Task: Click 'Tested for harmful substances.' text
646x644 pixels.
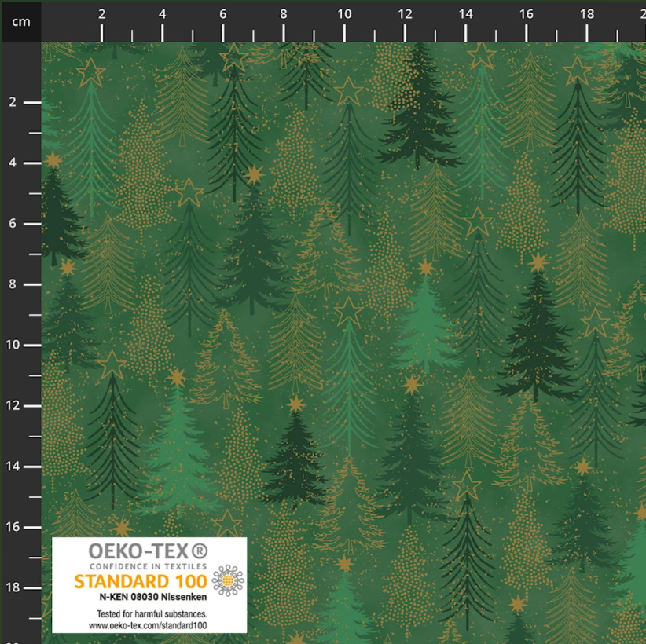Action: point(152,614)
